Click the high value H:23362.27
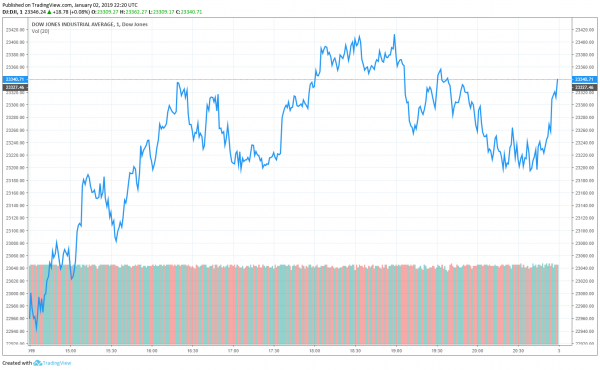Screen dimensions: 600x370 click(133, 12)
